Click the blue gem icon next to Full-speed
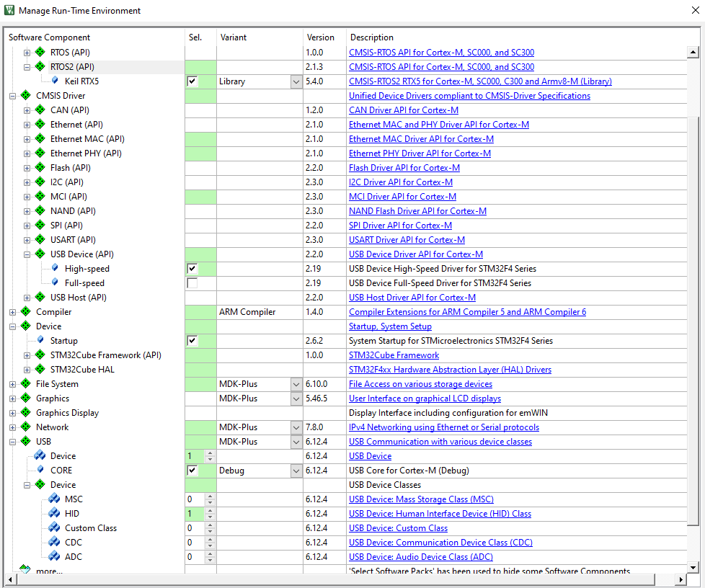 click(55, 282)
